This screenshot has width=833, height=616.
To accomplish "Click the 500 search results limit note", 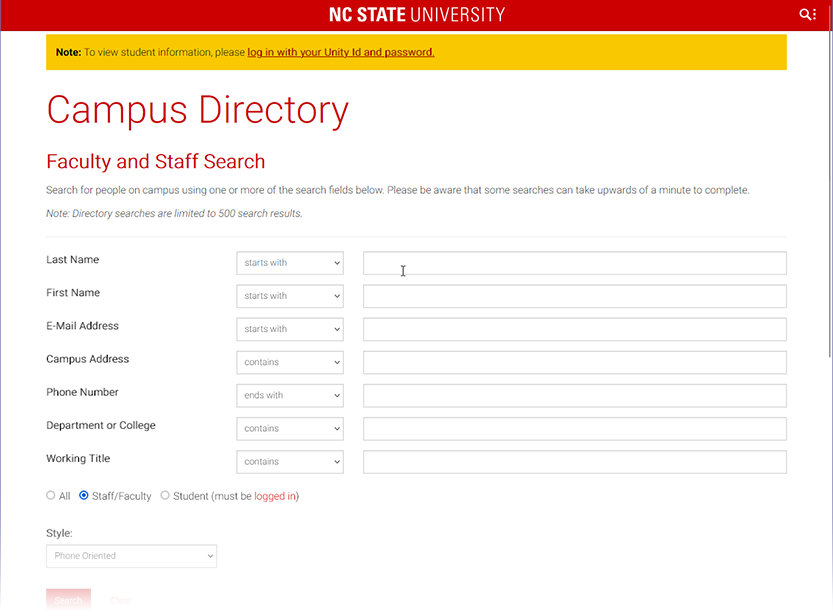I will click(174, 213).
